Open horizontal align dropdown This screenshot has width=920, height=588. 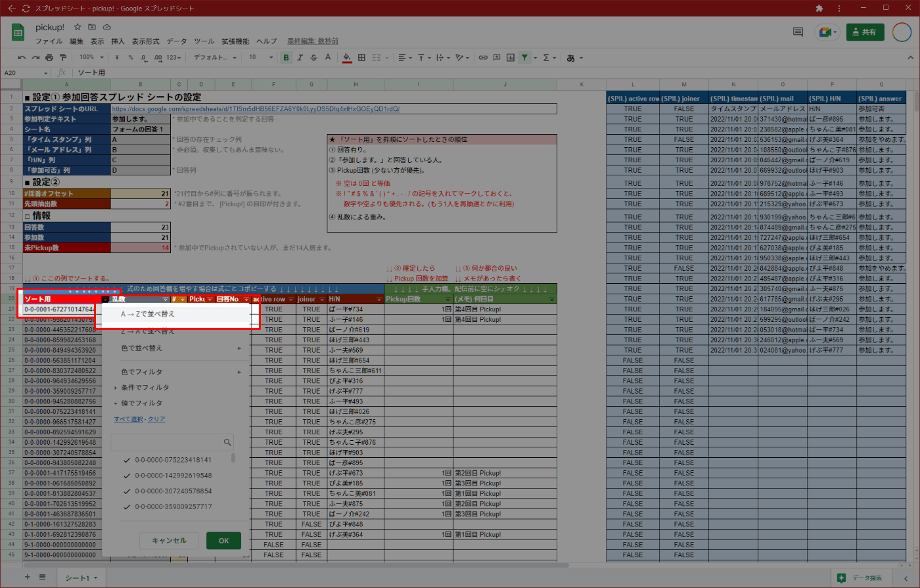404,58
